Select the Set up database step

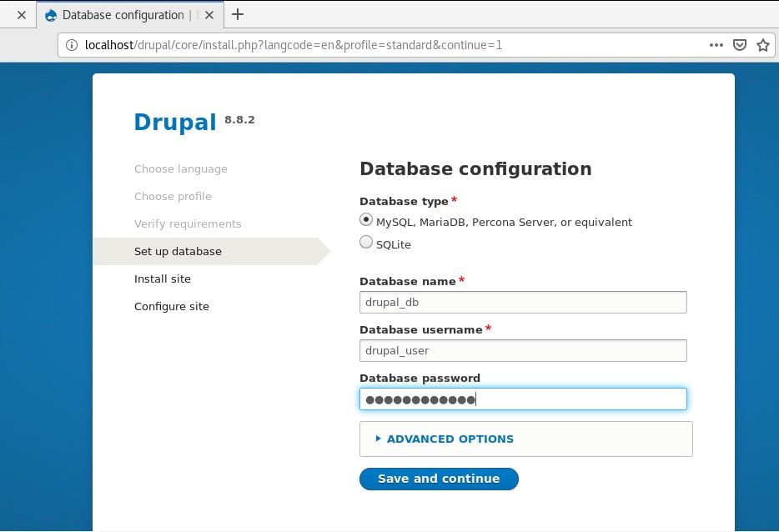pyautogui.click(x=178, y=251)
